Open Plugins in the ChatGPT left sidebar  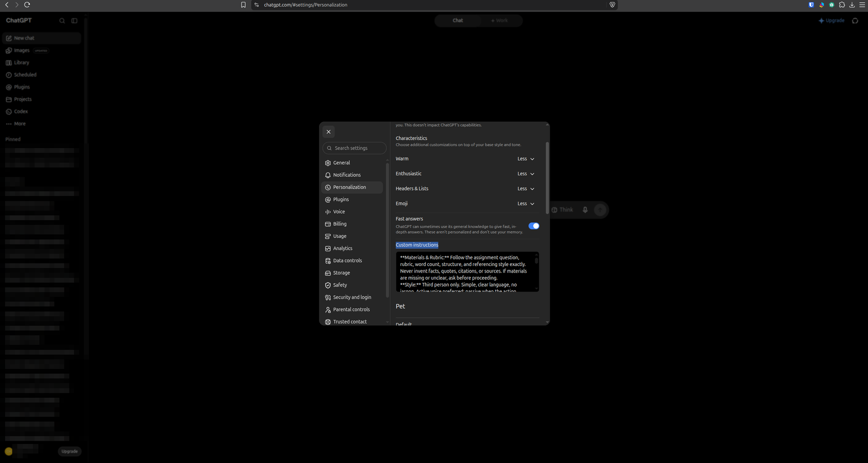tap(42, 87)
